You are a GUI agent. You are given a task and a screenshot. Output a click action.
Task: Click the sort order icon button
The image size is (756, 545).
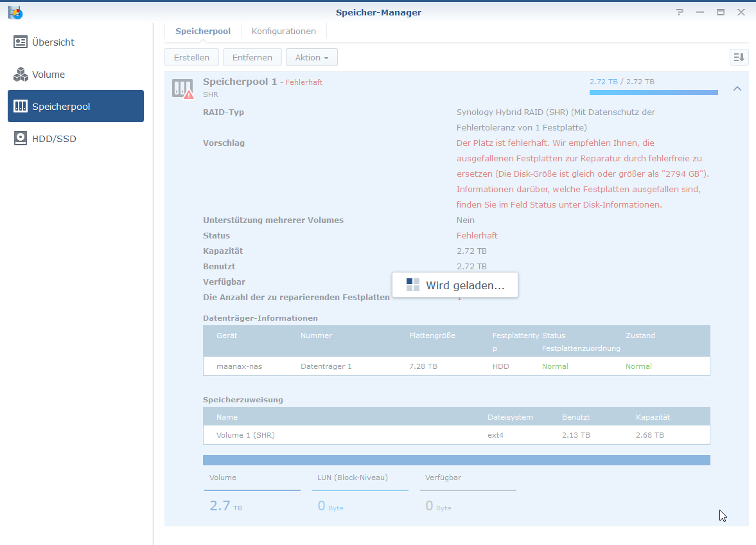[x=739, y=57]
